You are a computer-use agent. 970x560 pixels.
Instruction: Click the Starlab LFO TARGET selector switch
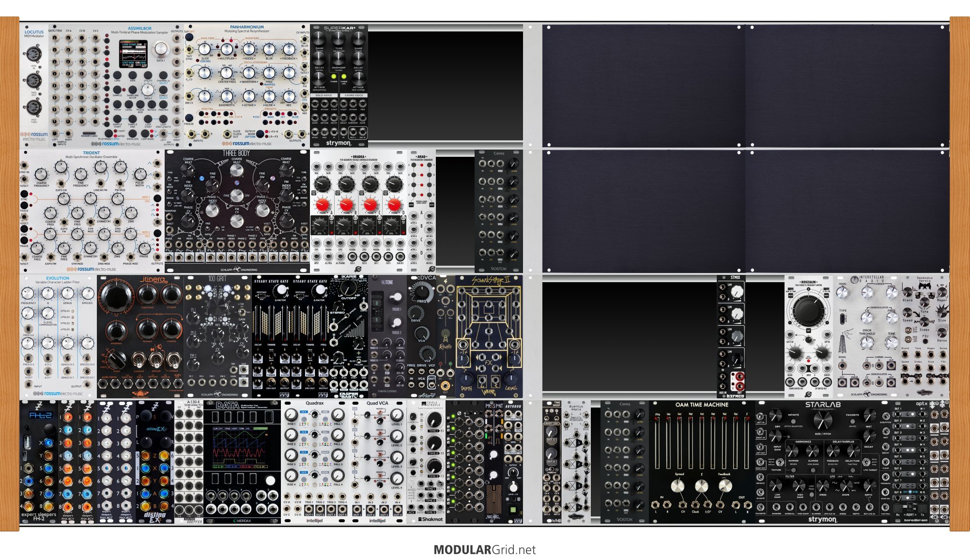[867, 462]
